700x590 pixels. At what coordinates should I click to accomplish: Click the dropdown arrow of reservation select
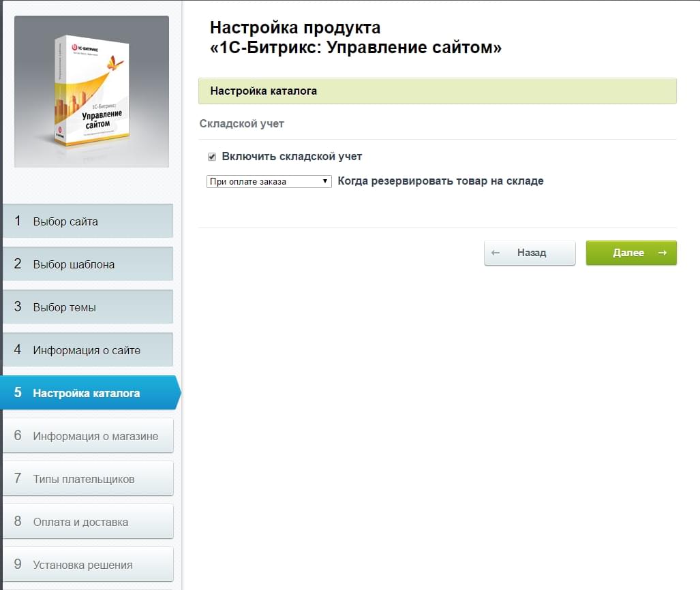tap(325, 181)
